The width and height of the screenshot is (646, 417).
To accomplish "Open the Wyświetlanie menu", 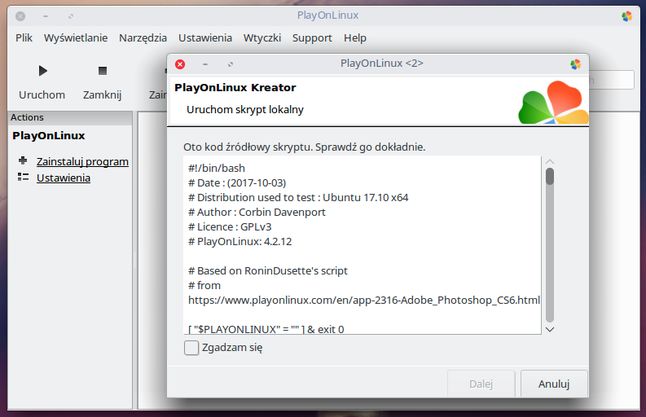I will [x=76, y=38].
